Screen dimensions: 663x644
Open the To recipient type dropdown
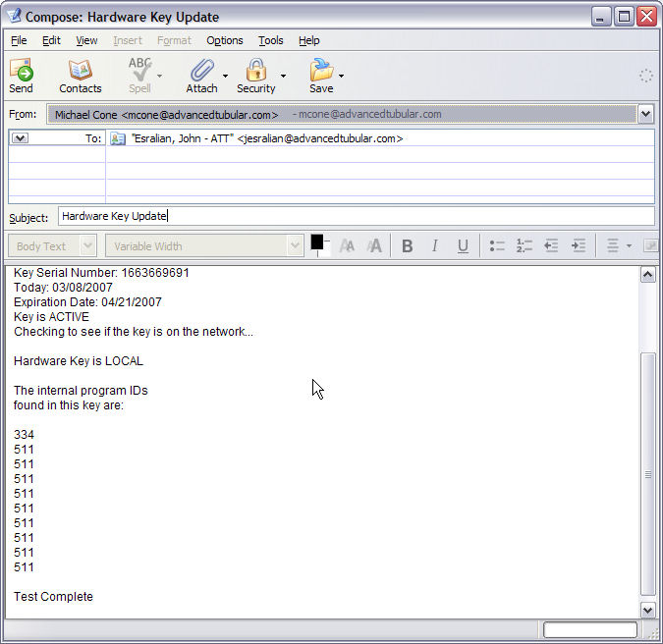(x=21, y=138)
